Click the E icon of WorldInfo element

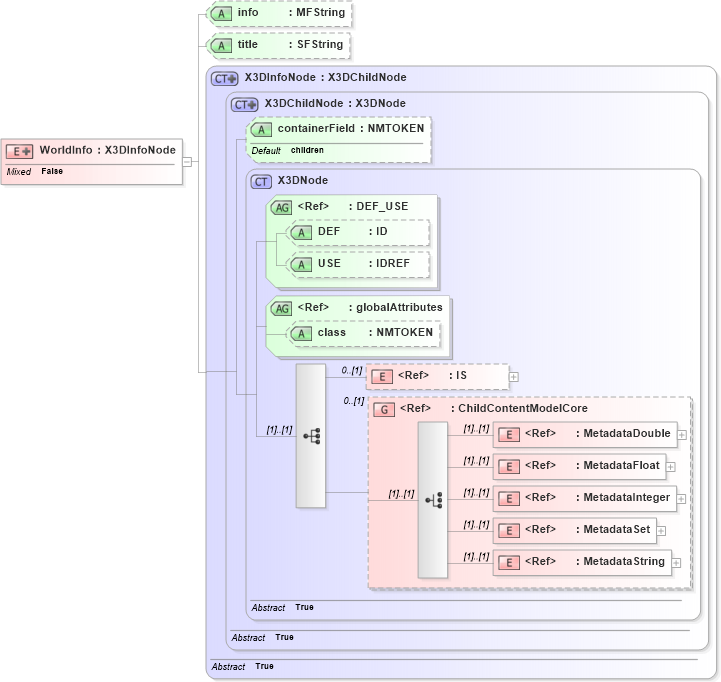(x=19, y=151)
